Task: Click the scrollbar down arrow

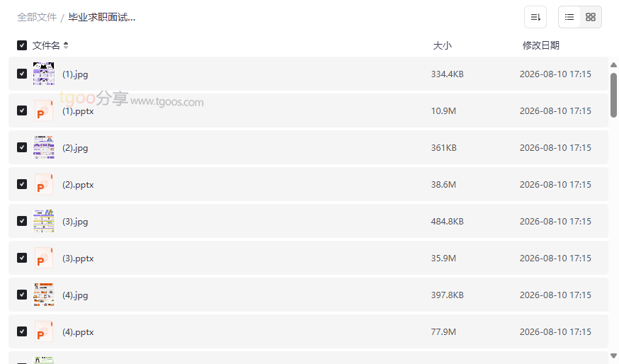Action: click(x=613, y=356)
